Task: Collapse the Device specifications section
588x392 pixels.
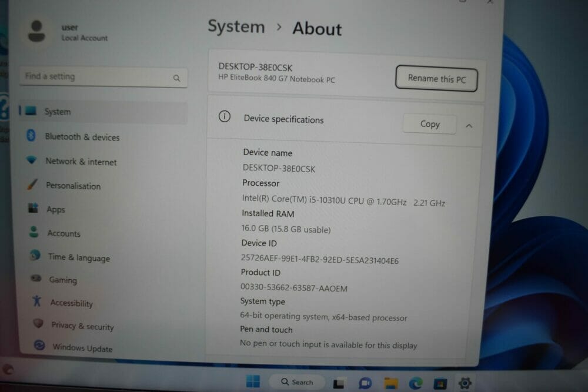Action: coord(469,126)
